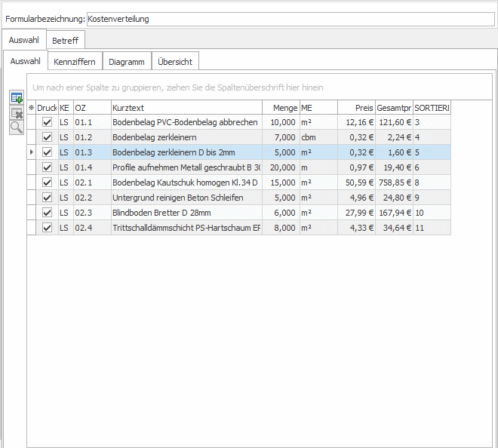Sort by the Druck column header
Image resolution: width=498 pixels, height=448 pixels.
pos(47,108)
